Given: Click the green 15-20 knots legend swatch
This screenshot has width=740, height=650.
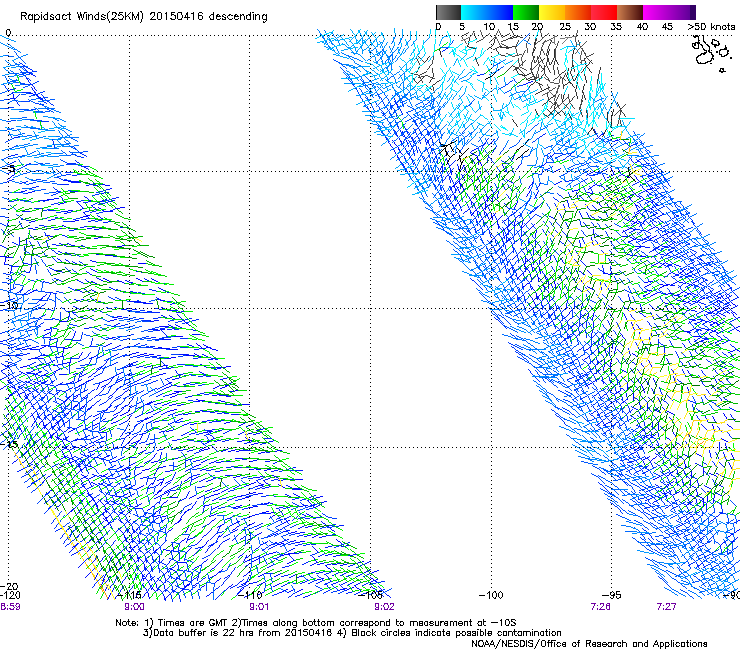Looking at the screenshot, I should [x=526, y=12].
